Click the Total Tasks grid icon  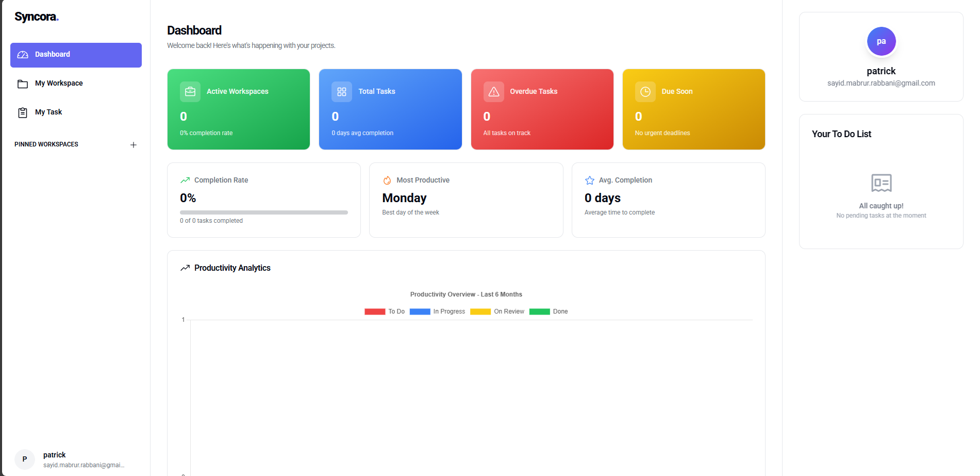coord(342,92)
